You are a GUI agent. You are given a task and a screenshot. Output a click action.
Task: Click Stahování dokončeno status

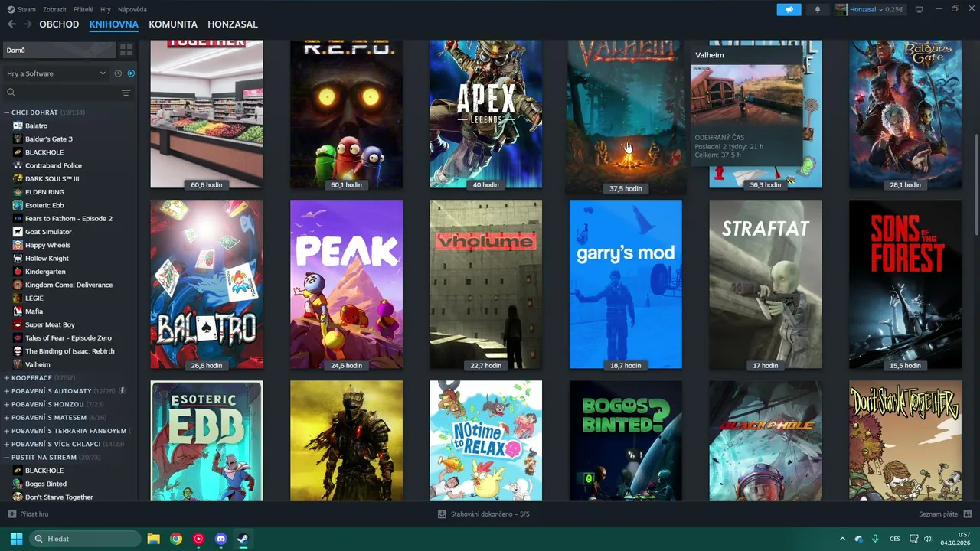coord(490,514)
